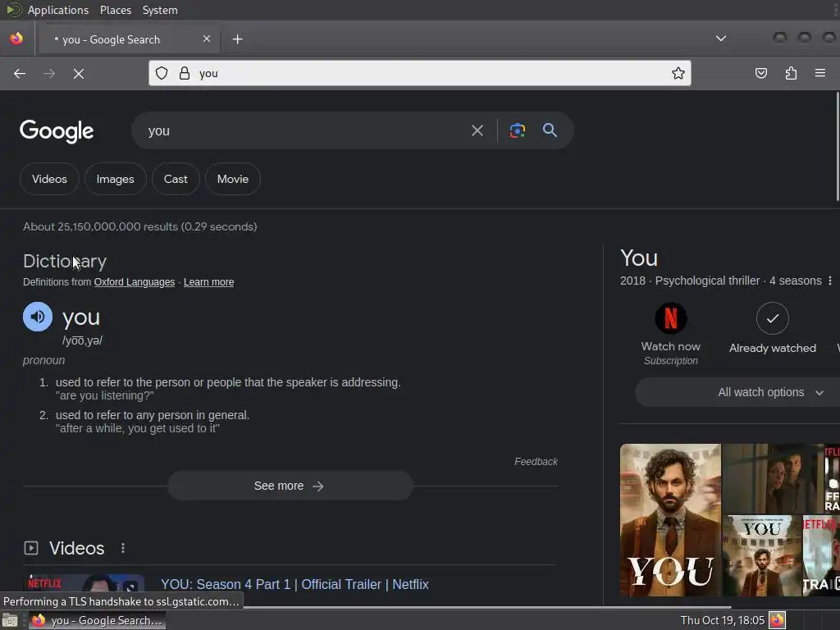Viewport: 840px width, 630px height.
Task: Send Feedback on the dictionary card
Action: pos(536,462)
